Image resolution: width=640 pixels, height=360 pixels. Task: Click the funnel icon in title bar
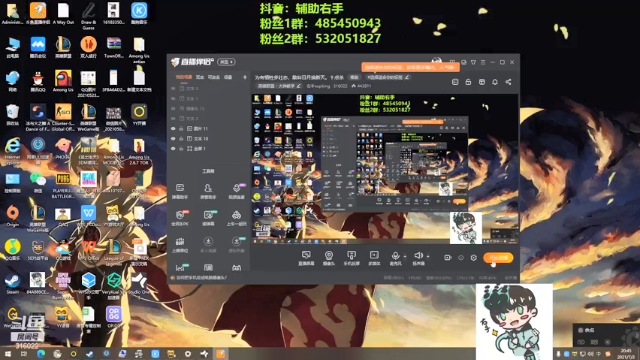(473, 62)
